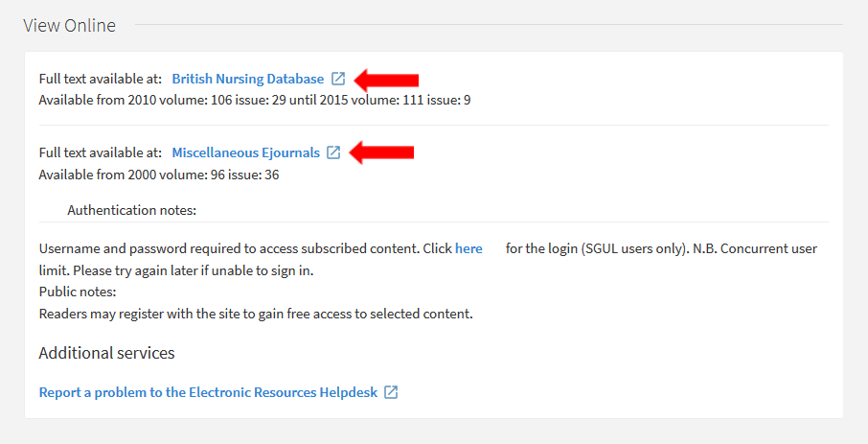868x444 pixels.
Task: Report a problem to Electronic Resources Helpdesk
Action: pos(208,392)
